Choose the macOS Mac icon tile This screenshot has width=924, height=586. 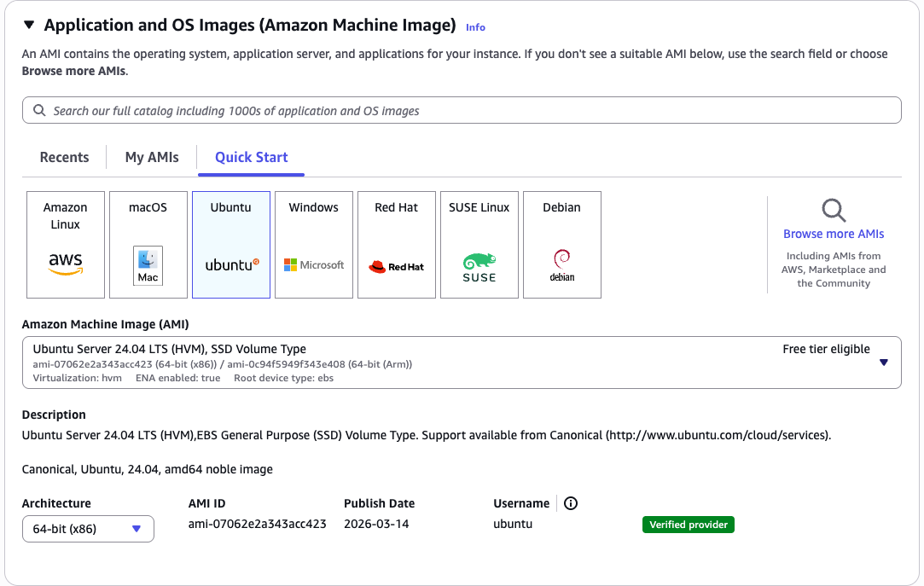(x=148, y=245)
